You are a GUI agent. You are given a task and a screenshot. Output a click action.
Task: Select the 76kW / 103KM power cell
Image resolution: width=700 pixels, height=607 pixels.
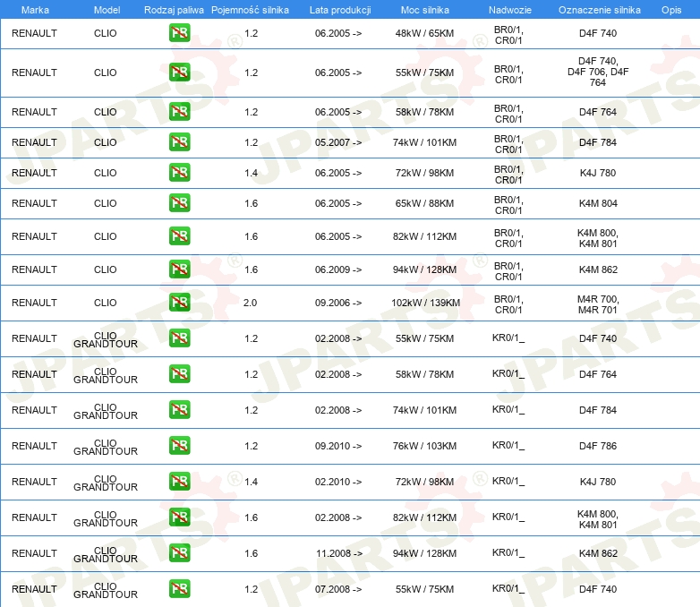[x=424, y=446]
